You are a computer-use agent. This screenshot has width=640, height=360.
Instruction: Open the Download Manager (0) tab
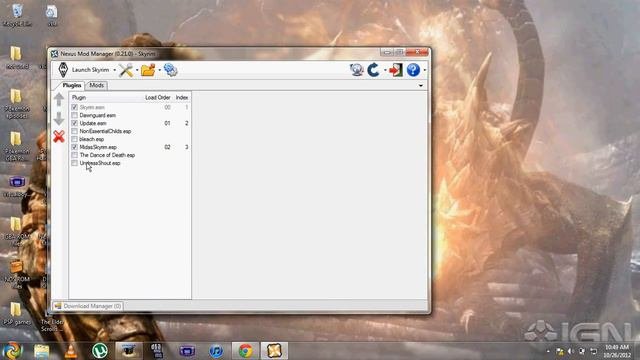(x=88, y=306)
